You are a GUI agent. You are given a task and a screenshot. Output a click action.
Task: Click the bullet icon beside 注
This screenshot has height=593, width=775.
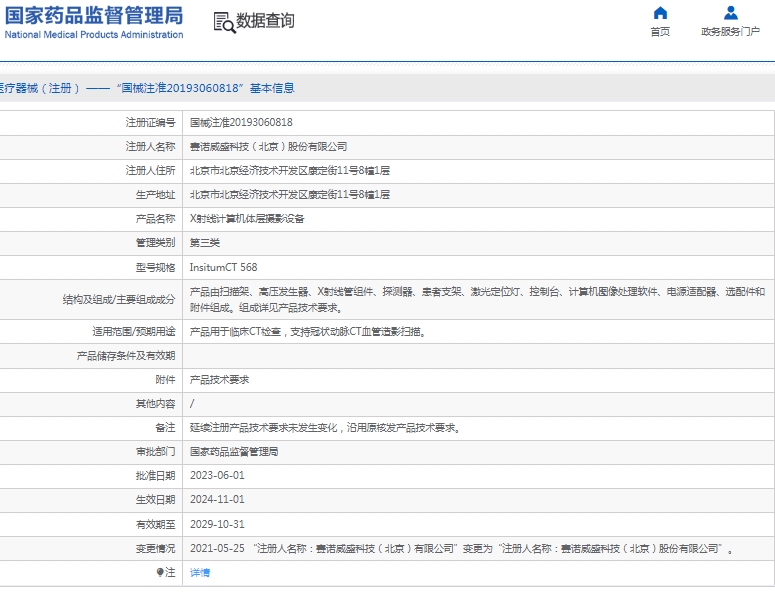tap(160, 572)
